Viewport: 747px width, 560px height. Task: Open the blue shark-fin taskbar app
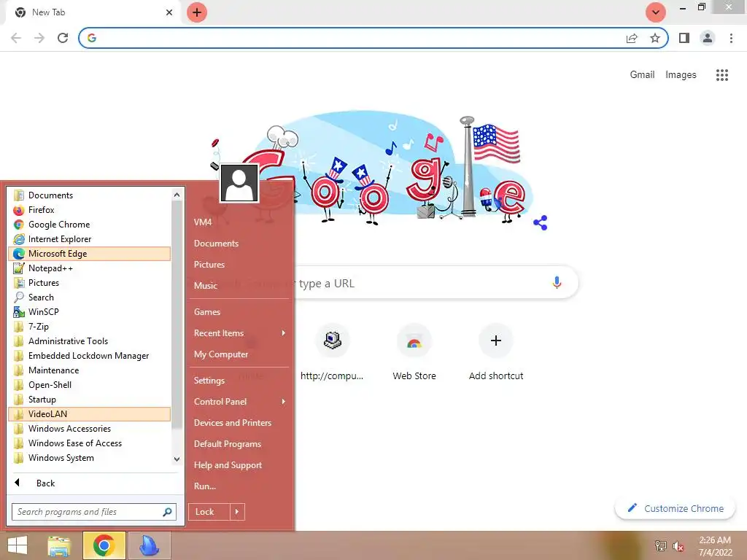point(149,545)
